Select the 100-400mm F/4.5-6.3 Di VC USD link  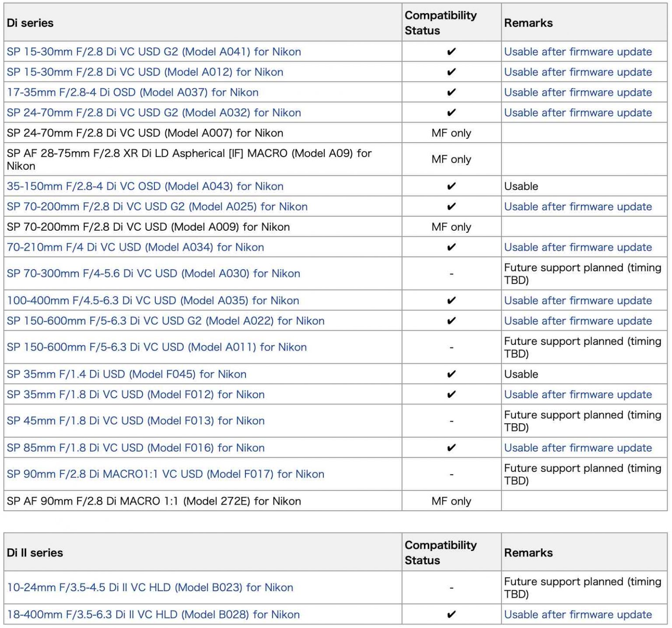(x=152, y=300)
